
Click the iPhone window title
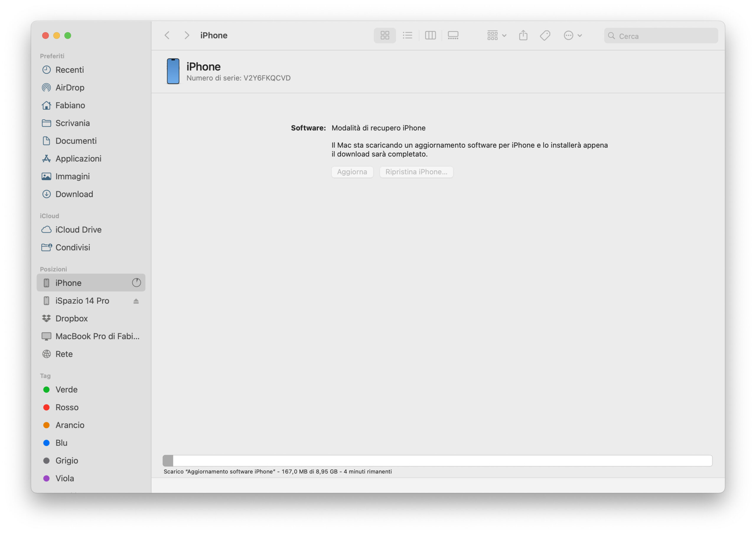pos(214,35)
